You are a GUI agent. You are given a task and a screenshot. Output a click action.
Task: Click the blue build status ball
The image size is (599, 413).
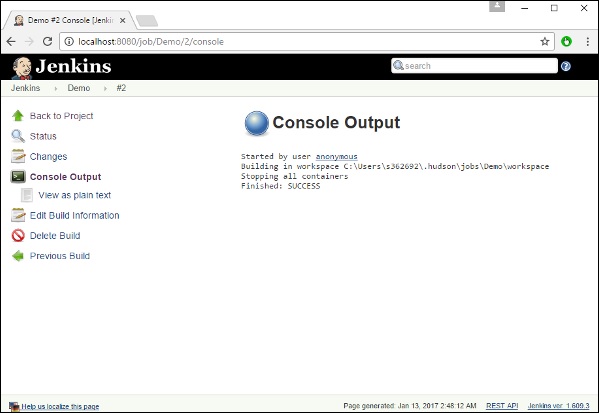(256, 123)
